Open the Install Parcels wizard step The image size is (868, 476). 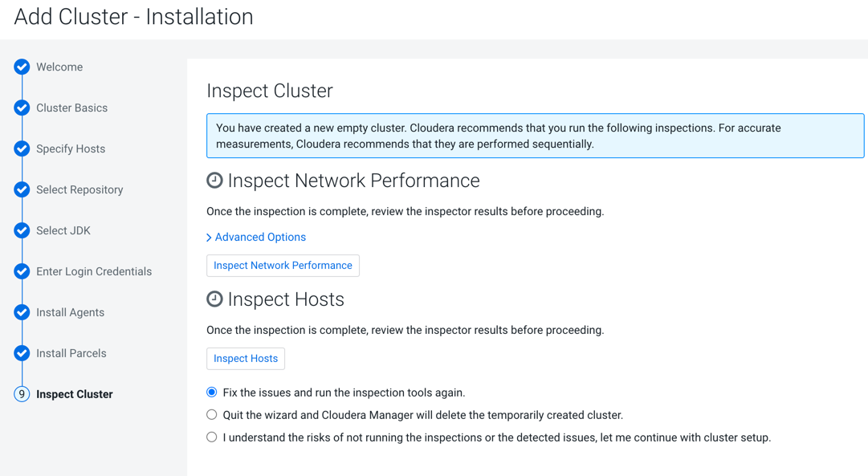coord(71,353)
